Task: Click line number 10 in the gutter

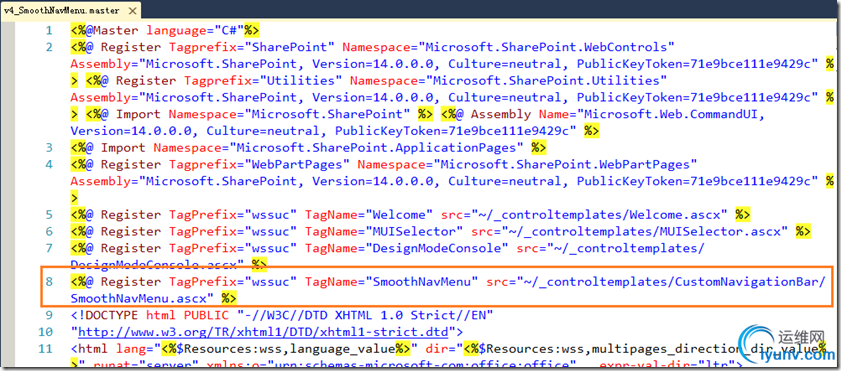Action: [x=46, y=331]
